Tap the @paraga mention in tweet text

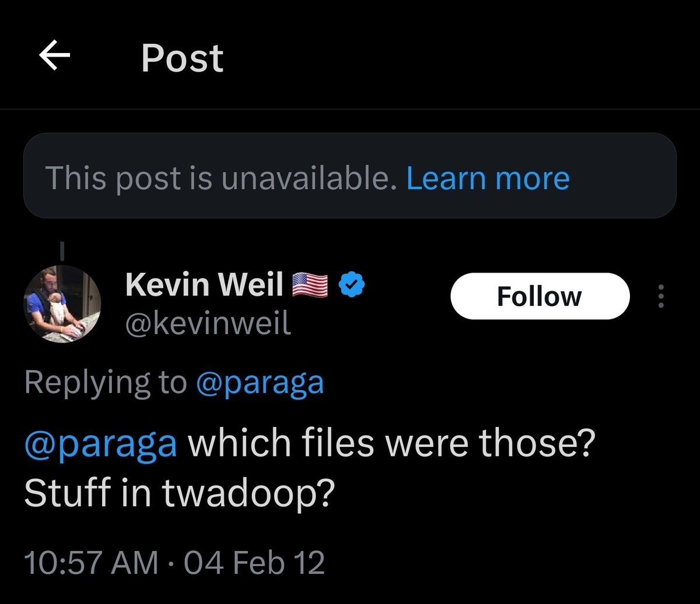pos(100,444)
